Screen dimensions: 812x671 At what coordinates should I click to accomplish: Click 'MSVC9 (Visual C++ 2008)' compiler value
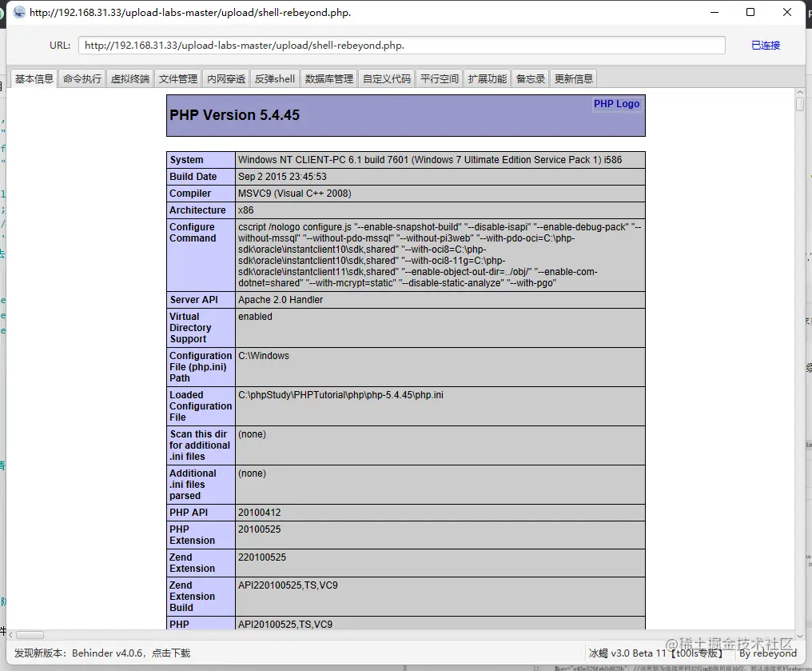[x=295, y=194]
